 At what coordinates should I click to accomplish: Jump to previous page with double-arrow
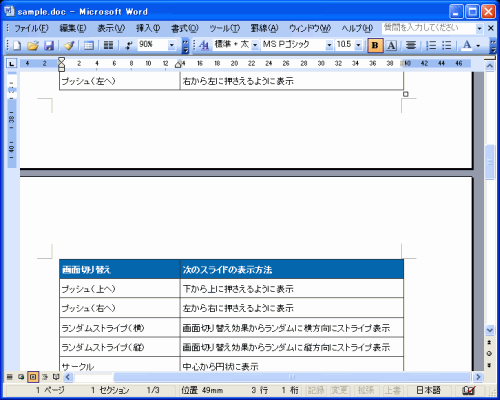pyautogui.click(x=489, y=342)
